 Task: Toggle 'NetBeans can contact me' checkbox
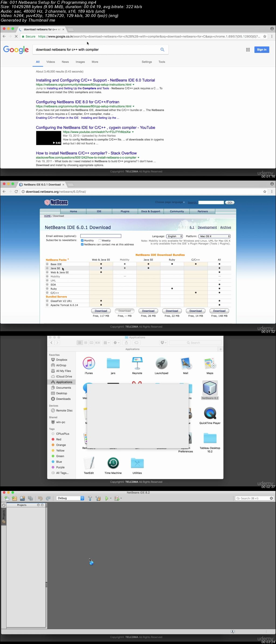coord(82,245)
